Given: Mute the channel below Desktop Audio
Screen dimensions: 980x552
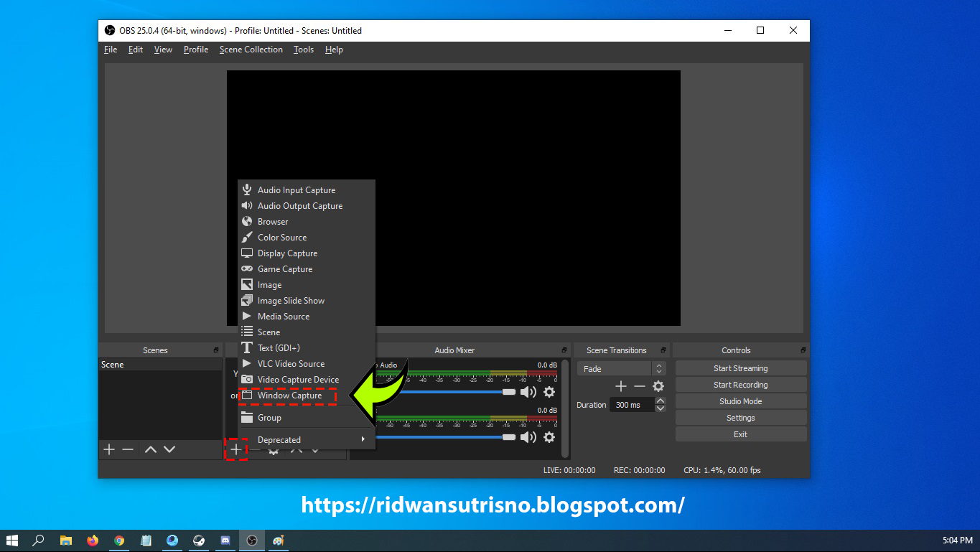Looking at the screenshot, I should [x=528, y=437].
